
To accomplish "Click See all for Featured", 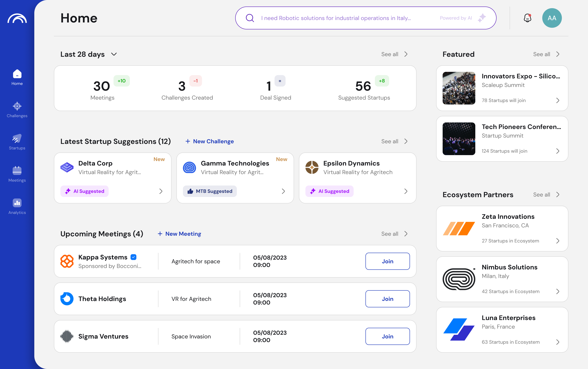I will pos(546,54).
